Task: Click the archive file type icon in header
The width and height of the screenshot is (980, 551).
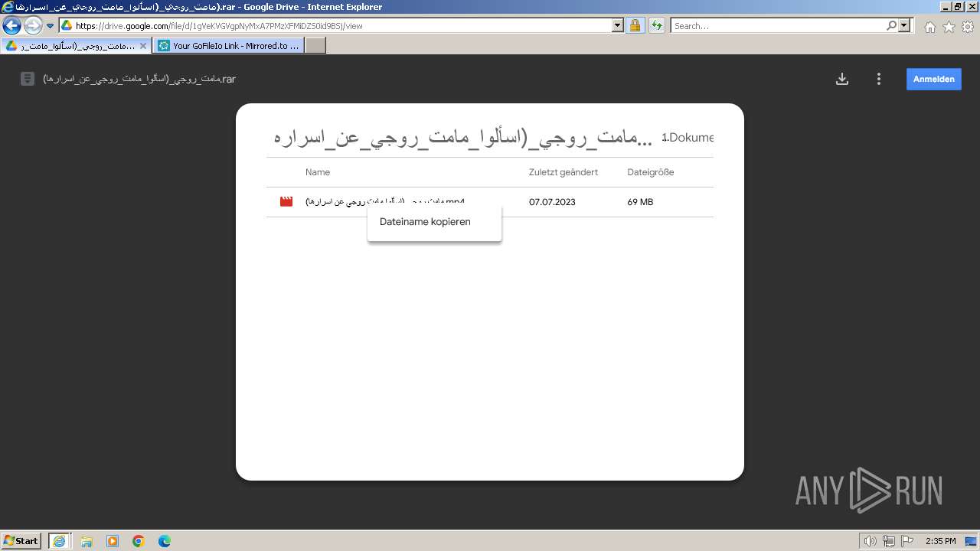Action: pos(28,79)
